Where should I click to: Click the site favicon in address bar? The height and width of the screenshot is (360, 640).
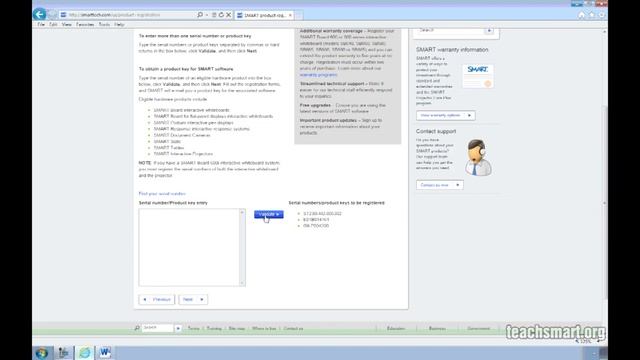[63, 15]
